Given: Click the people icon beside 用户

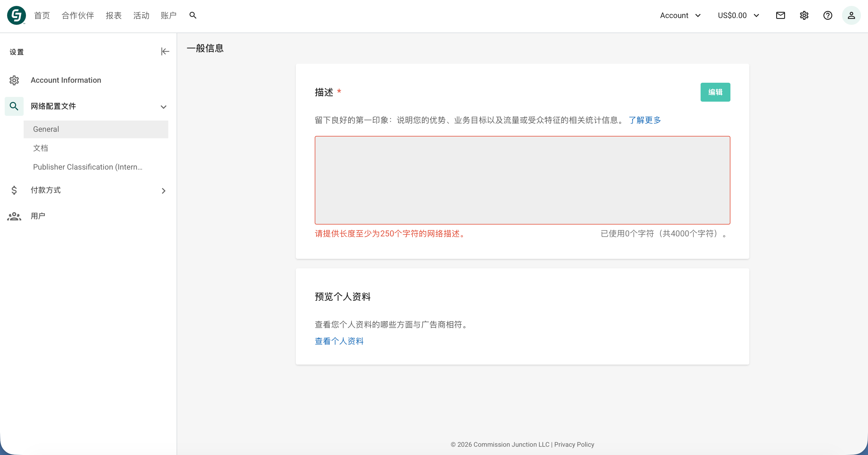Looking at the screenshot, I should pyautogui.click(x=14, y=216).
